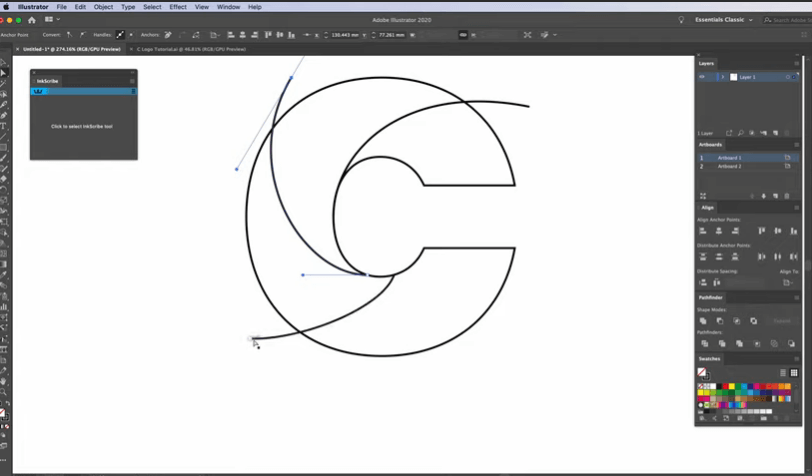Image resolution: width=812 pixels, height=476 pixels.
Task: Open InkScribe panel options menu
Action: pos(132,81)
